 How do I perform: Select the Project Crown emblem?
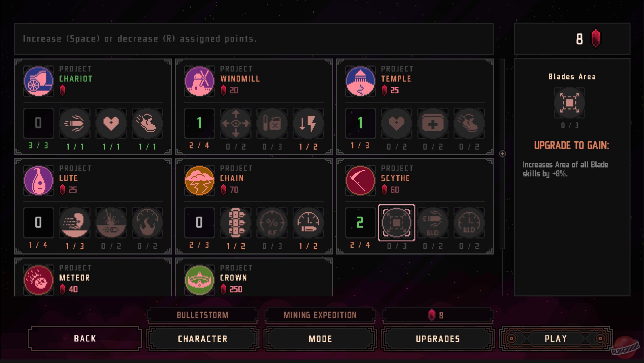[x=200, y=280]
